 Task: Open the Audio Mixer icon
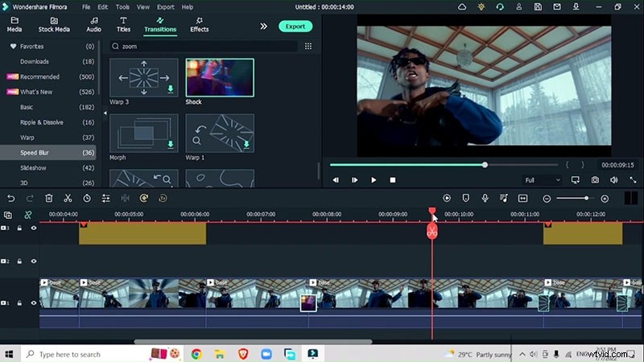pos(504,198)
